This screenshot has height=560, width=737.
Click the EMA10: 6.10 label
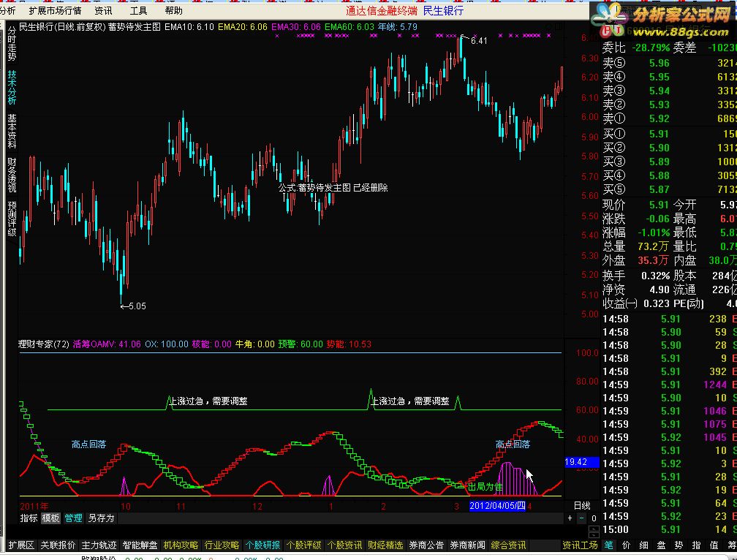pos(189,27)
